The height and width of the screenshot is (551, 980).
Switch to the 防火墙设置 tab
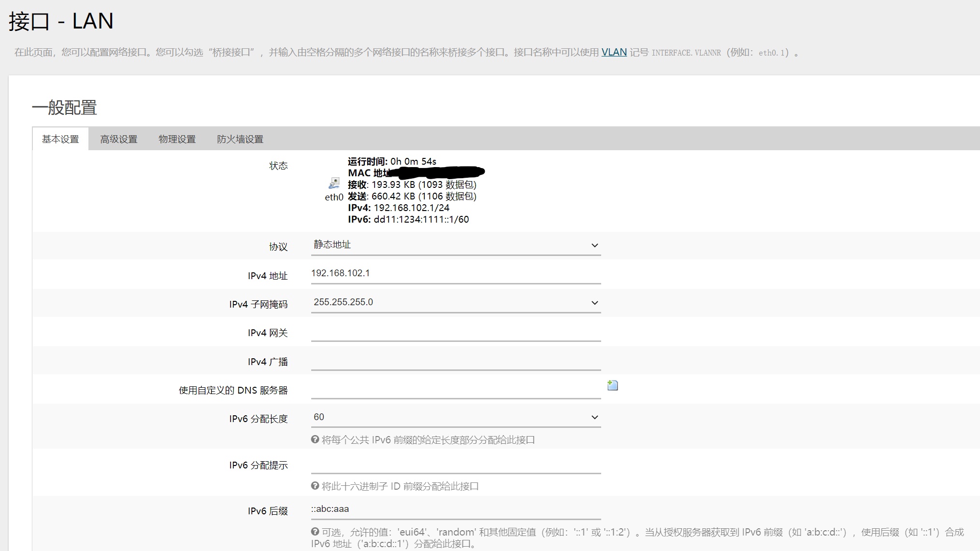(240, 139)
